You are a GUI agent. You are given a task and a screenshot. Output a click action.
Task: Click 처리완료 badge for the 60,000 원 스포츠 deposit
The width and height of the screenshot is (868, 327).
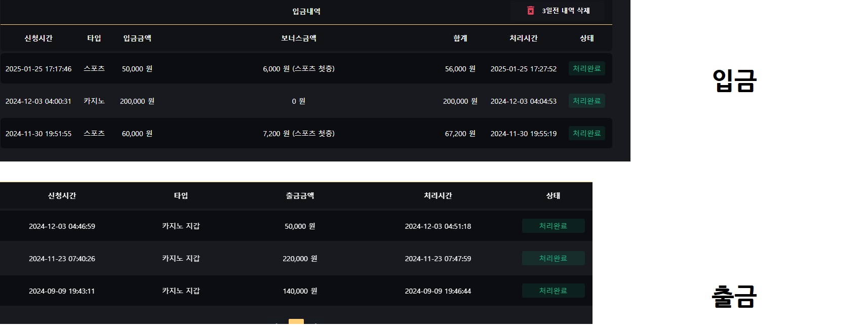click(x=586, y=134)
